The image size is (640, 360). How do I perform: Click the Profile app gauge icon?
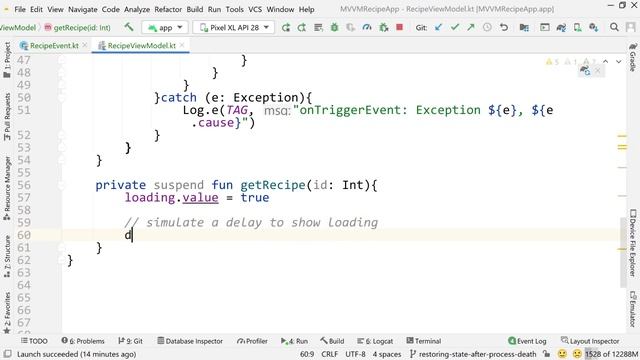367,27
